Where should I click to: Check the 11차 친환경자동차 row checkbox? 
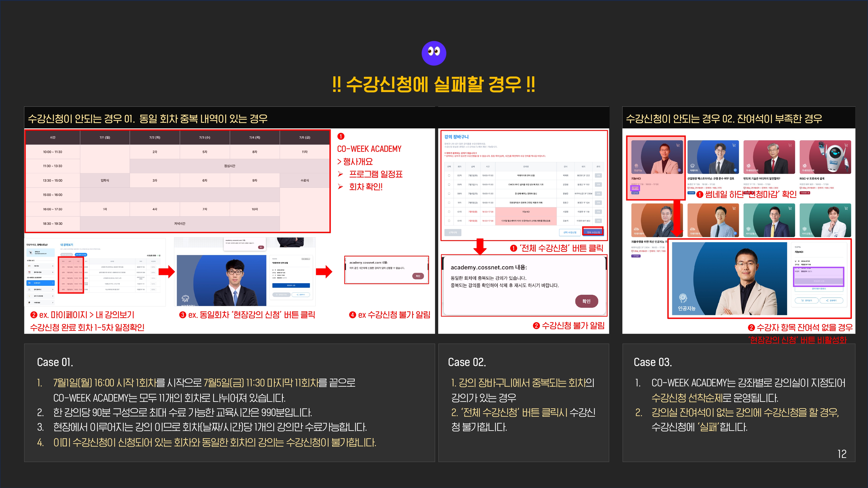449,203
